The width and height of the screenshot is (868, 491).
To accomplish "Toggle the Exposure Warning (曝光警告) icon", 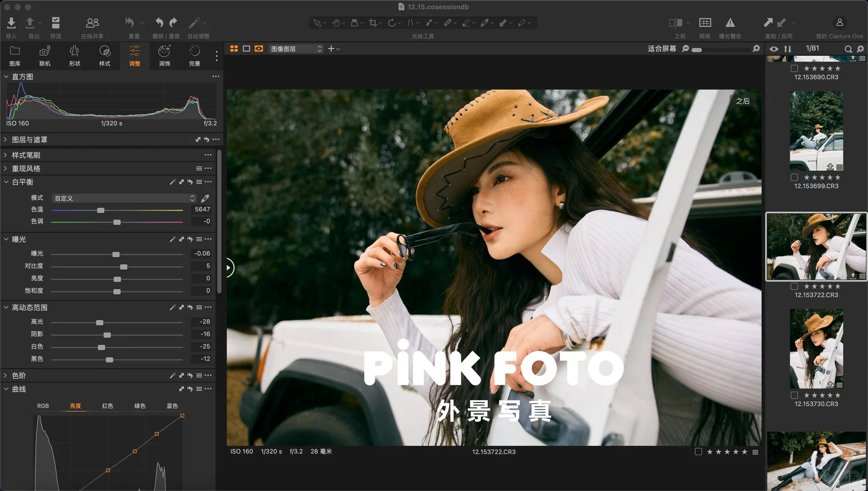I will click(730, 23).
